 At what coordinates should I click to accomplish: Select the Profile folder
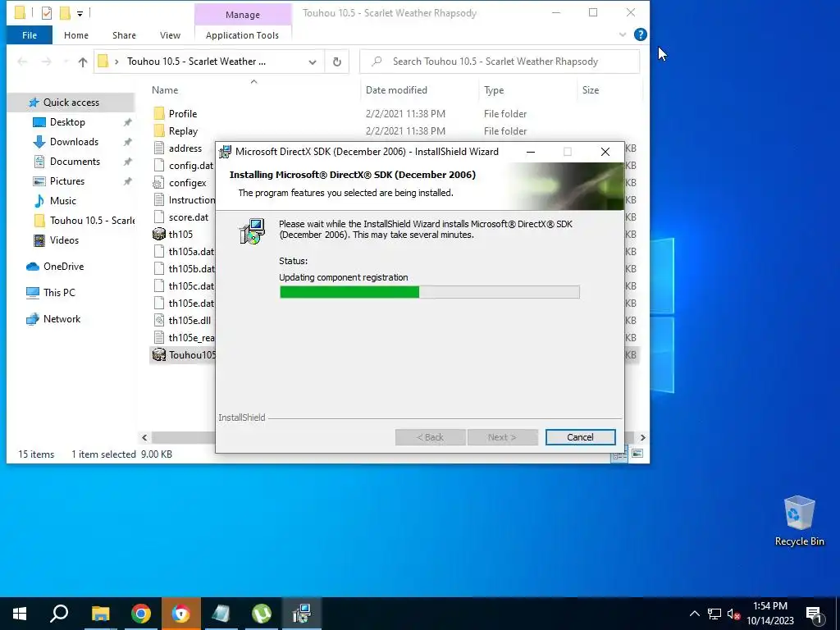(183, 113)
